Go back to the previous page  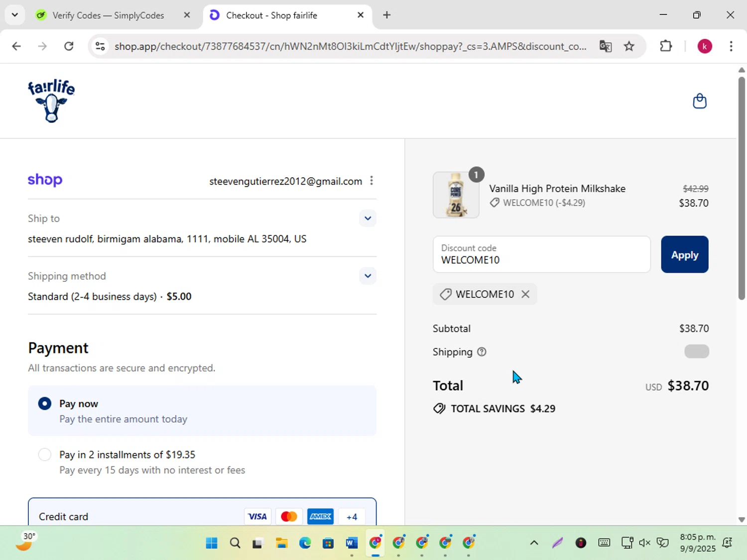click(16, 46)
